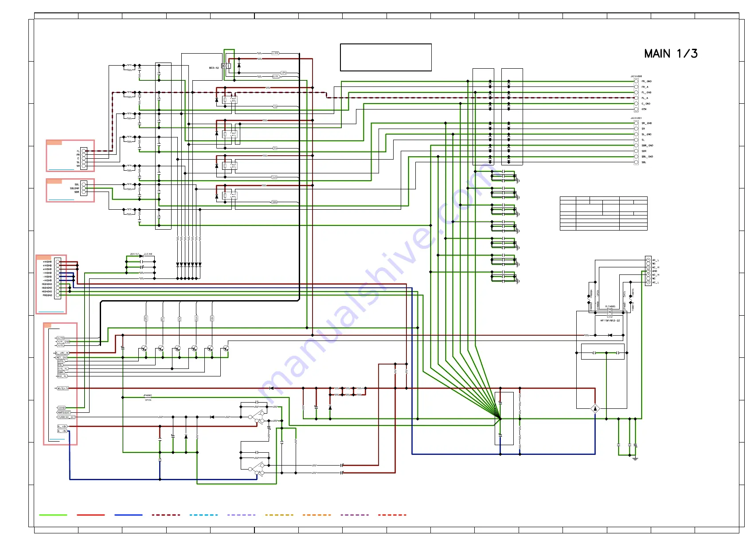
Task: Click the HF115F/012-2Z relay part number
Action: click(610, 321)
